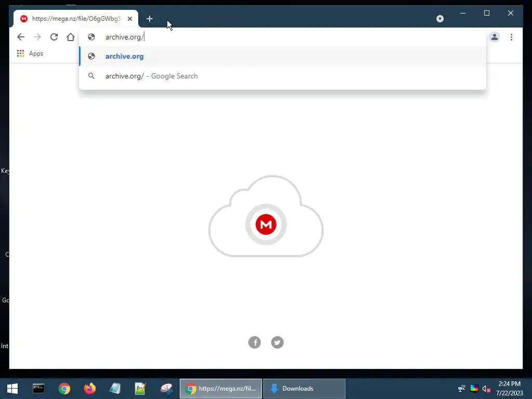The width and height of the screenshot is (532, 399).
Task: Click the forward navigation arrow
Action: (37, 37)
